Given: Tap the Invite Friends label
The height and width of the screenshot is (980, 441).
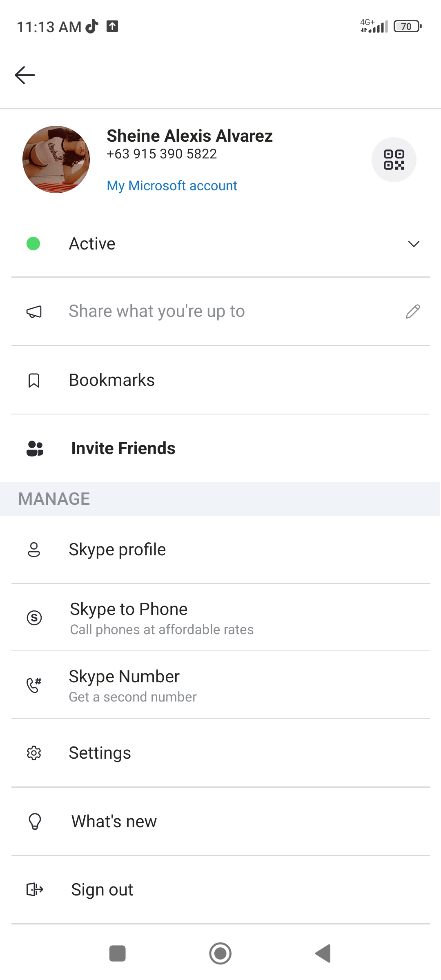Looking at the screenshot, I should tap(123, 448).
